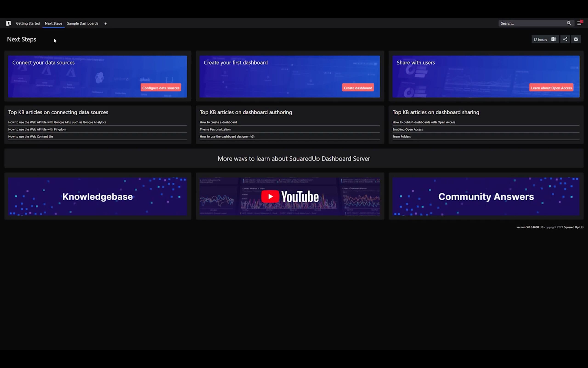
Task: Open the Sample Dashboards tab
Action: [x=83, y=23]
